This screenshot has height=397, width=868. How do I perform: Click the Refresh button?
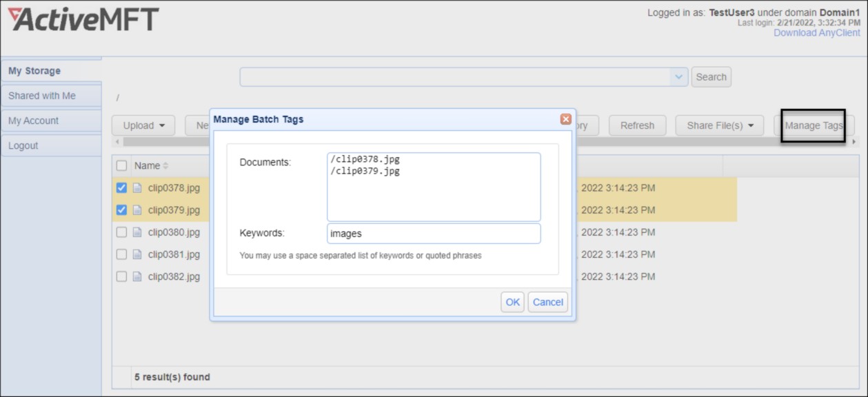point(637,125)
